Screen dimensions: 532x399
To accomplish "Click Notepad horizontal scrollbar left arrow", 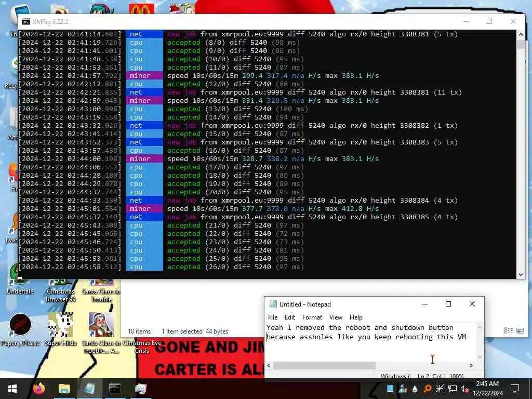I will [x=269, y=365].
